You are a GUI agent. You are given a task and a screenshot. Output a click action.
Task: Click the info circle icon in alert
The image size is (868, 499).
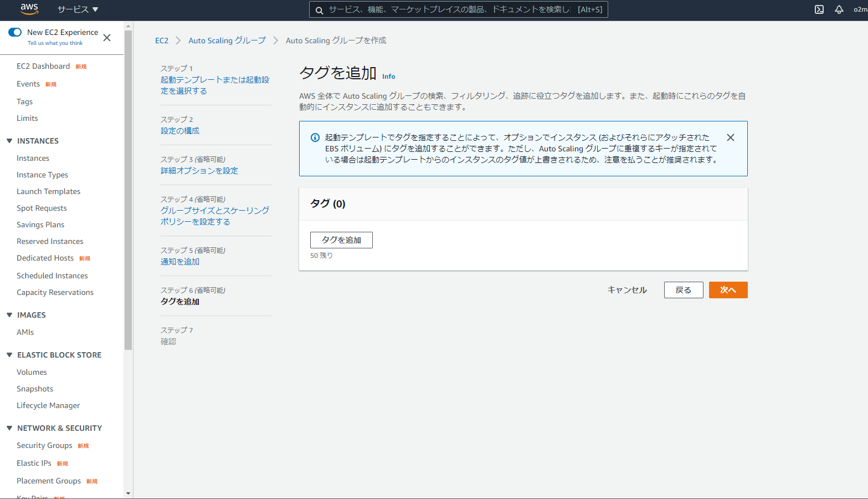(x=315, y=138)
